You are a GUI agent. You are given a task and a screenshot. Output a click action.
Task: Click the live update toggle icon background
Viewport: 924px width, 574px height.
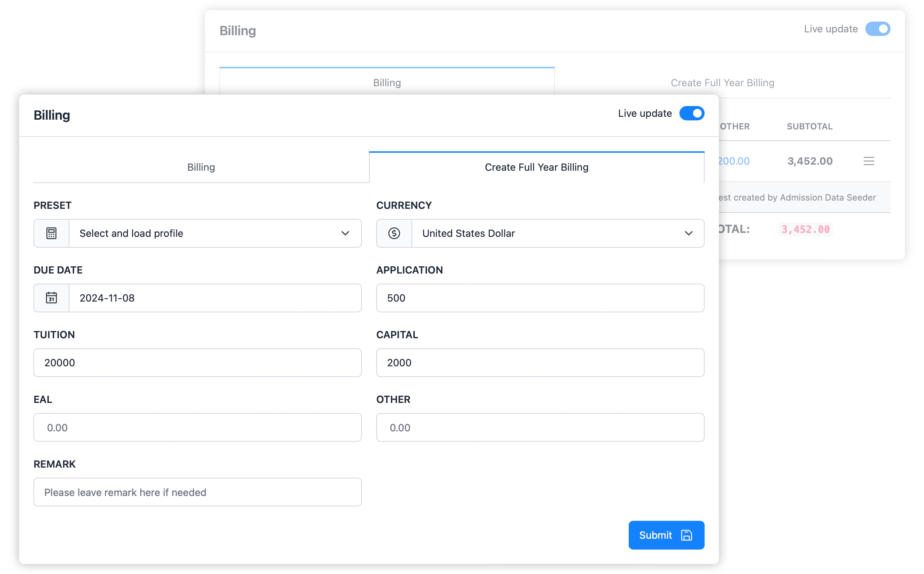pyautogui.click(x=692, y=113)
